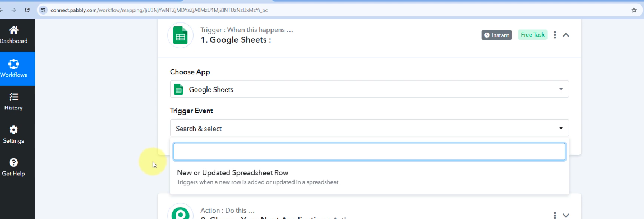
Task: Click the Instant badge
Action: (496, 35)
